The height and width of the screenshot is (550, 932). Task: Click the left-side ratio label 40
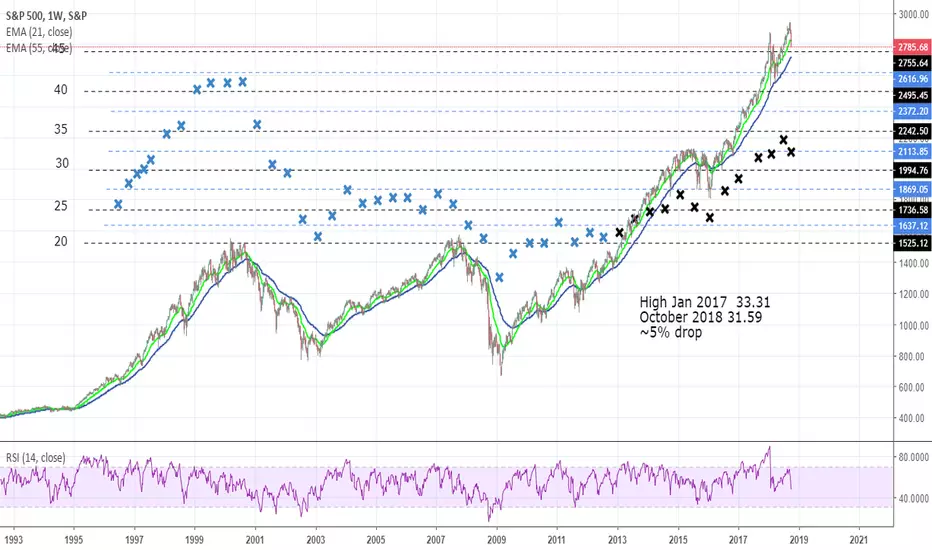tap(61, 90)
